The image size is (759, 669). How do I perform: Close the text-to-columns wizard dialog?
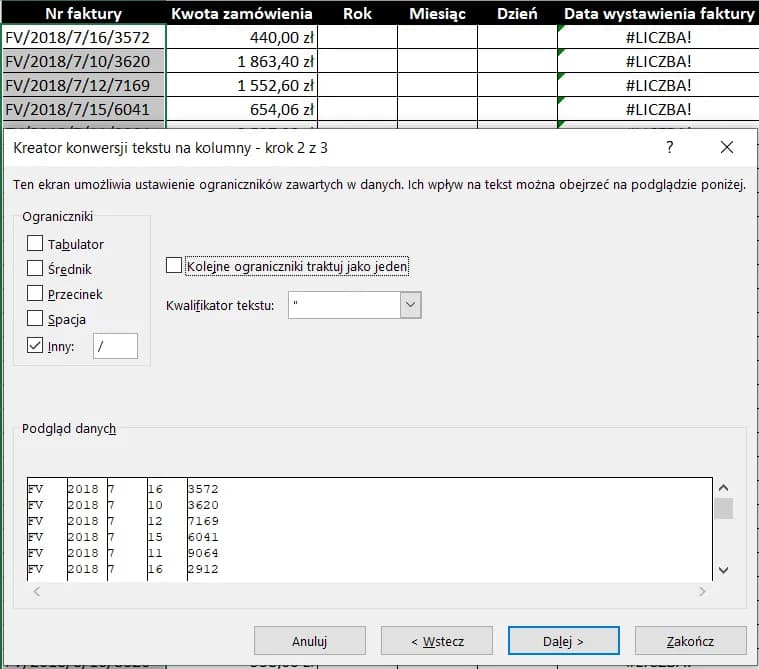(x=727, y=148)
